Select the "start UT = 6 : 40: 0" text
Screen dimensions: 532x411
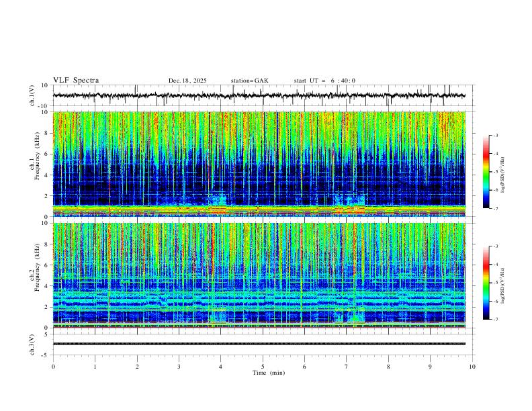(324, 81)
